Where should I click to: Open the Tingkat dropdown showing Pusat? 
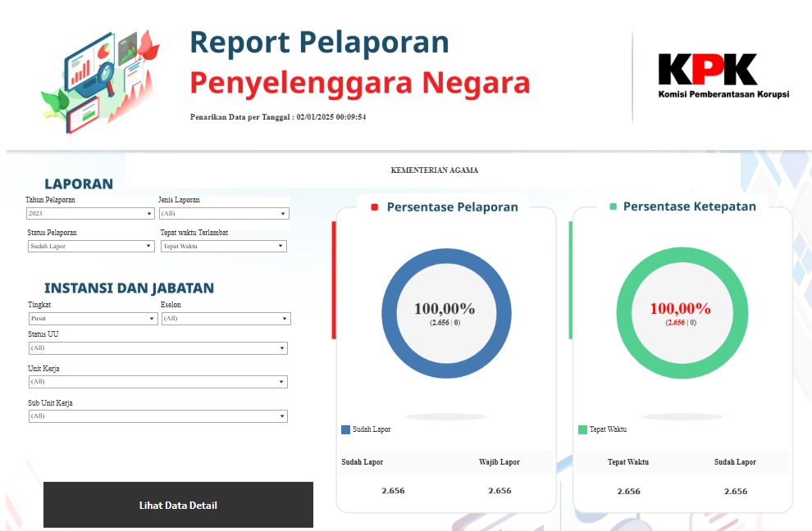tap(92, 318)
